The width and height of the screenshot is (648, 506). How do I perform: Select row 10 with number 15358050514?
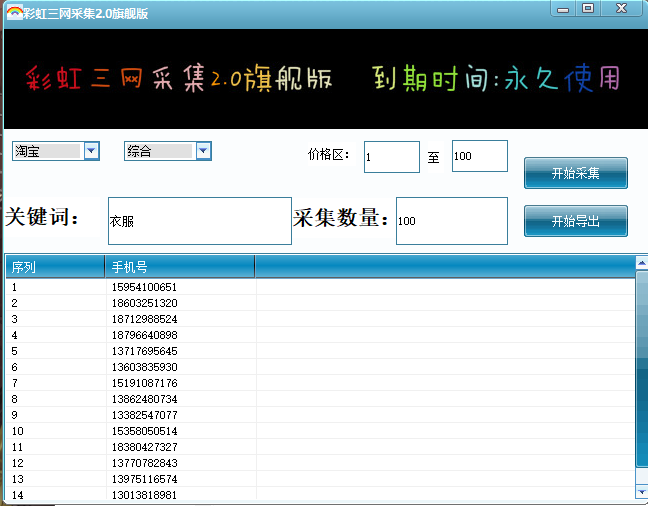[x=144, y=431]
